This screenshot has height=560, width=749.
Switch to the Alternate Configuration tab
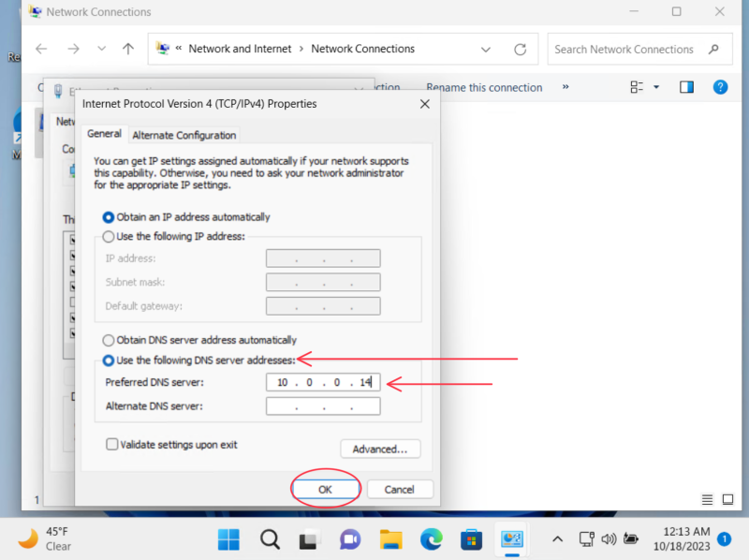[184, 134]
